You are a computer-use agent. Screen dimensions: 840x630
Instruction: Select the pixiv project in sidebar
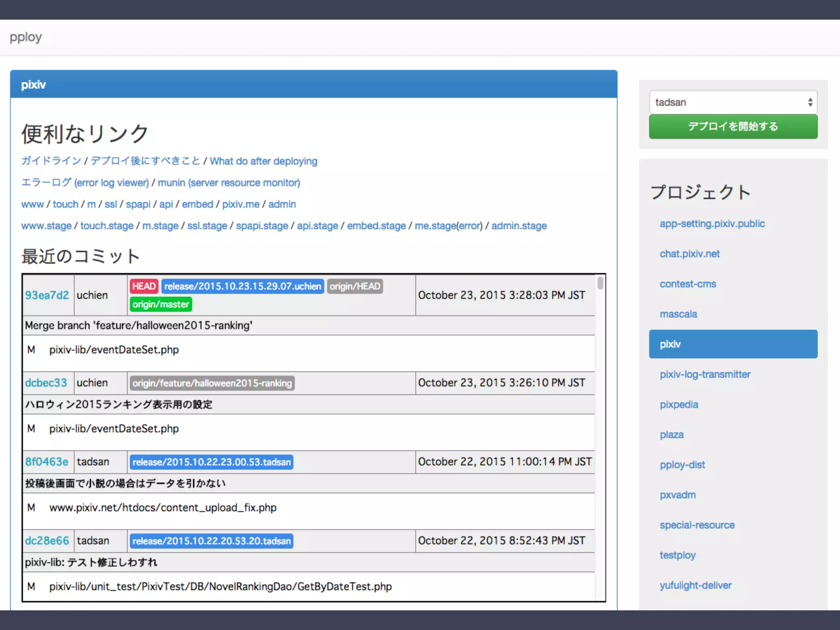pos(733,344)
